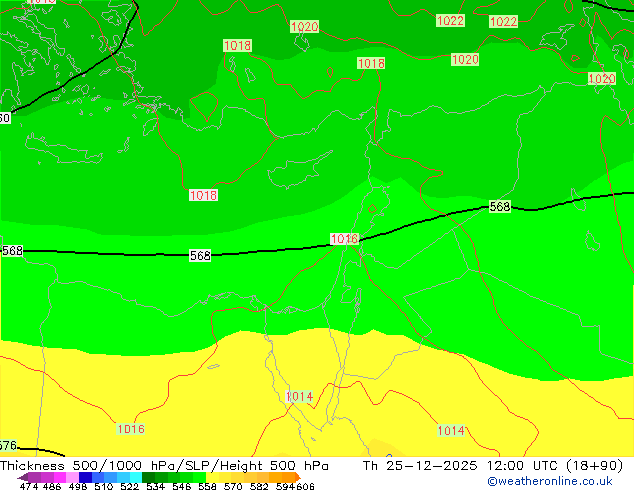Click the legend value '570'
634x490 pixels.
pyautogui.click(x=233, y=486)
